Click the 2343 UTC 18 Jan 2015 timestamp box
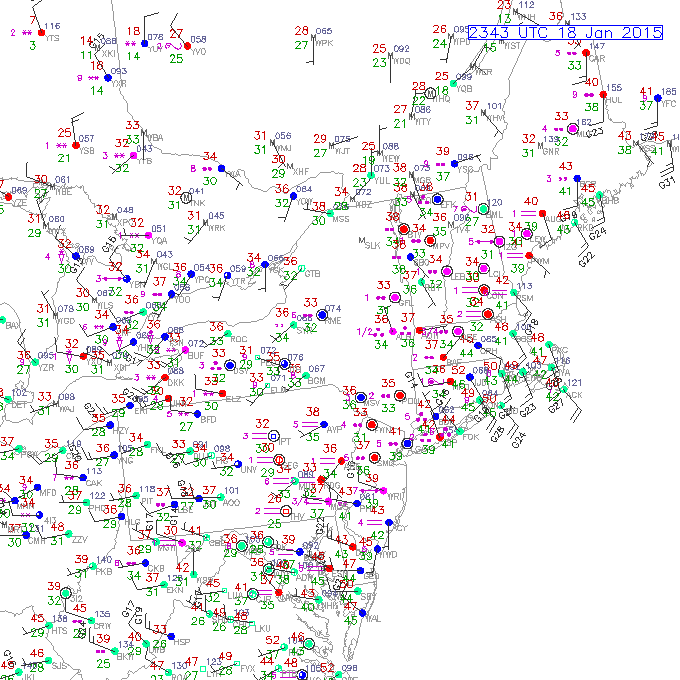Screen dimensions: 680x680 coord(566,33)
